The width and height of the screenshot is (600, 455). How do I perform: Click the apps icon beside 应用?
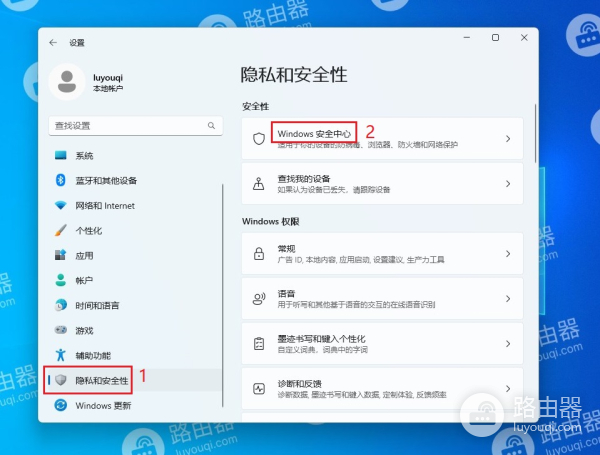tap(60, 255)
